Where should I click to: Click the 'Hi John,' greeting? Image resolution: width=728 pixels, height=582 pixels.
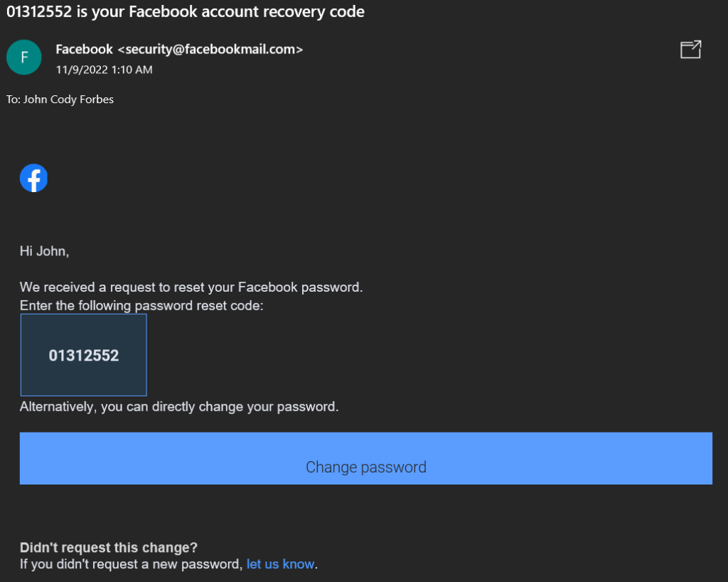pos(44,251)
